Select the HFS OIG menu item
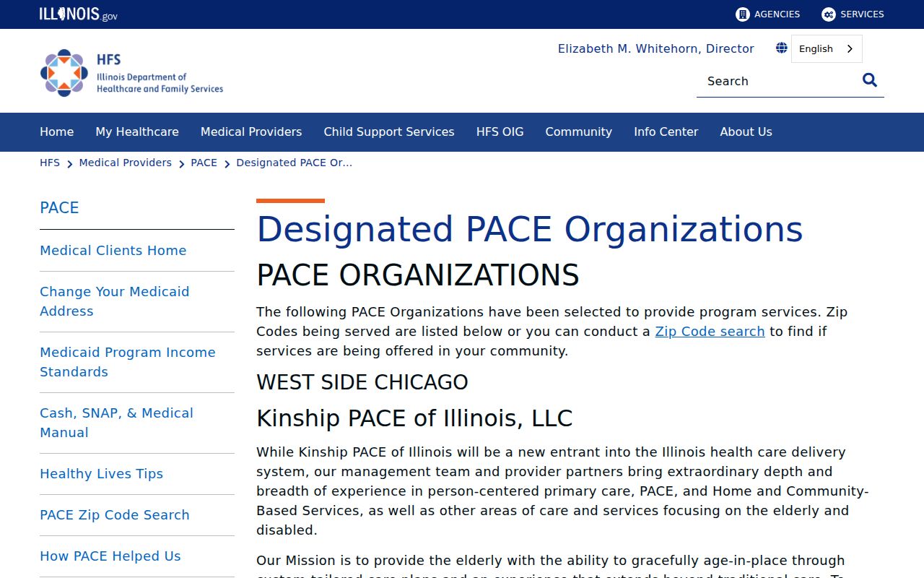 click(x=500, y=131)
